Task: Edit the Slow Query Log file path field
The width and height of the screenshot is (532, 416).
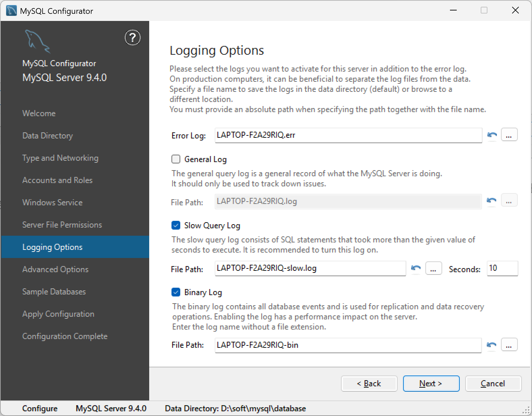Action: point(310,268)
